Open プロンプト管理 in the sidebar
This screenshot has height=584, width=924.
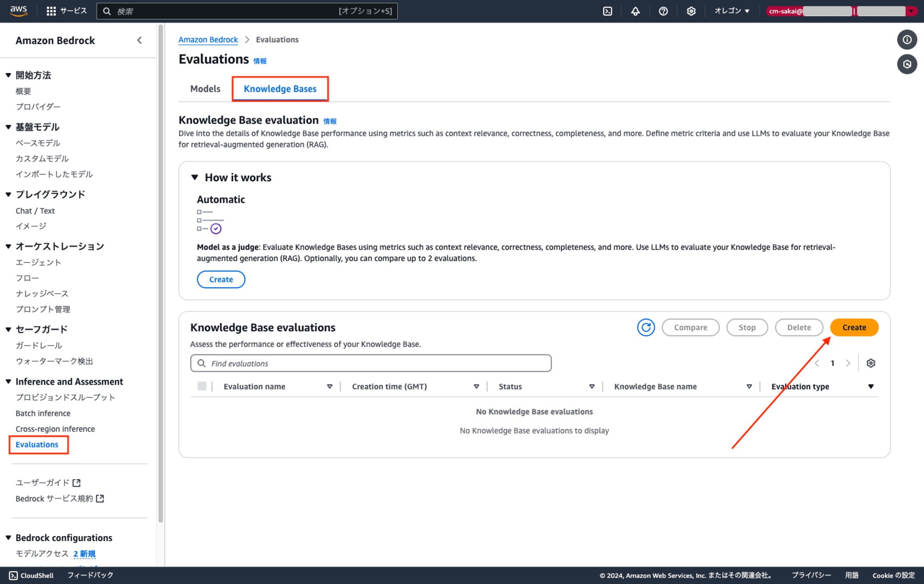(43, 310)
